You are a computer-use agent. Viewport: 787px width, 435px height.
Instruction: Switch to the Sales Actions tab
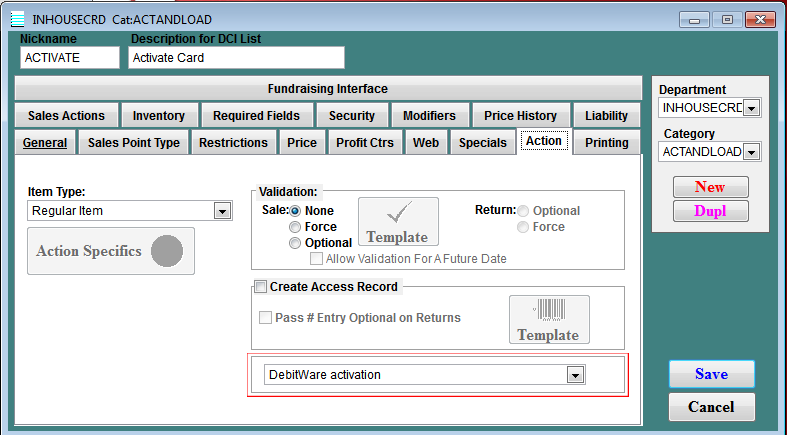[x=66, y=115]
